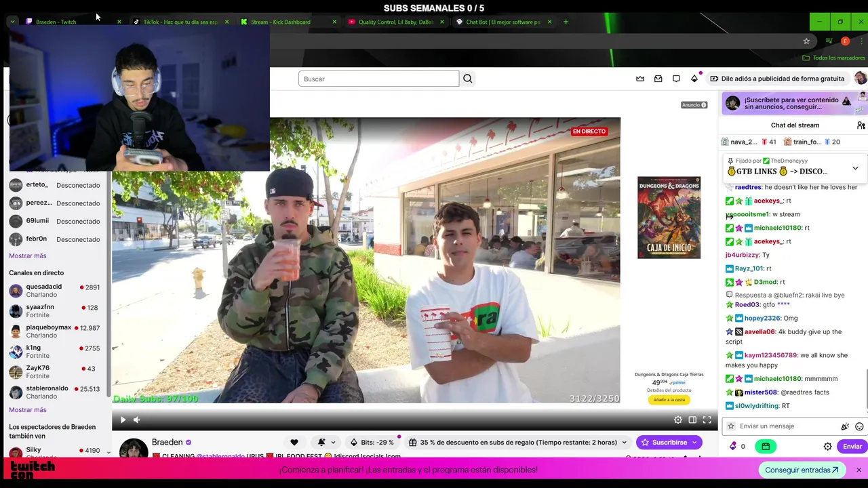
Task: Switch to the Chat Bot browser tab
Action: pos(503,22)
